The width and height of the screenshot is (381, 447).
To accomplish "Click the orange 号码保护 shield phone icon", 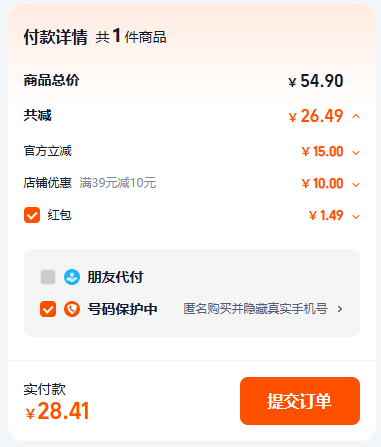I will pos(72,309).
